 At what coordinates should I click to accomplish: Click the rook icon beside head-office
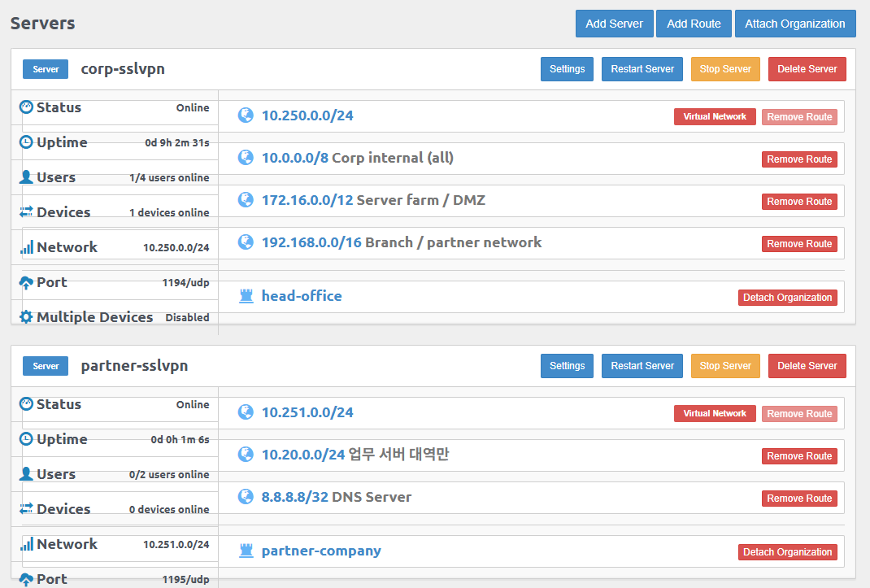[x=246, y=296]
